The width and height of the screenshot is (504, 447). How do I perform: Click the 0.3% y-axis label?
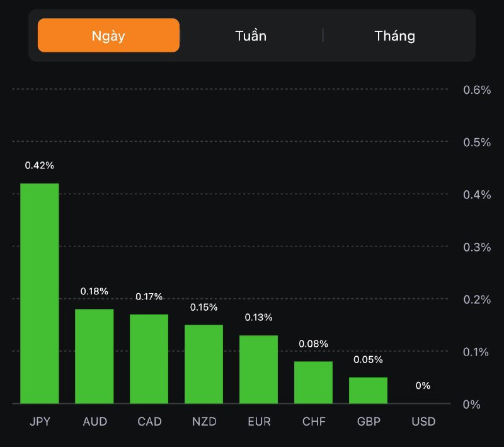pyautogui.click(x=477, y=247)
